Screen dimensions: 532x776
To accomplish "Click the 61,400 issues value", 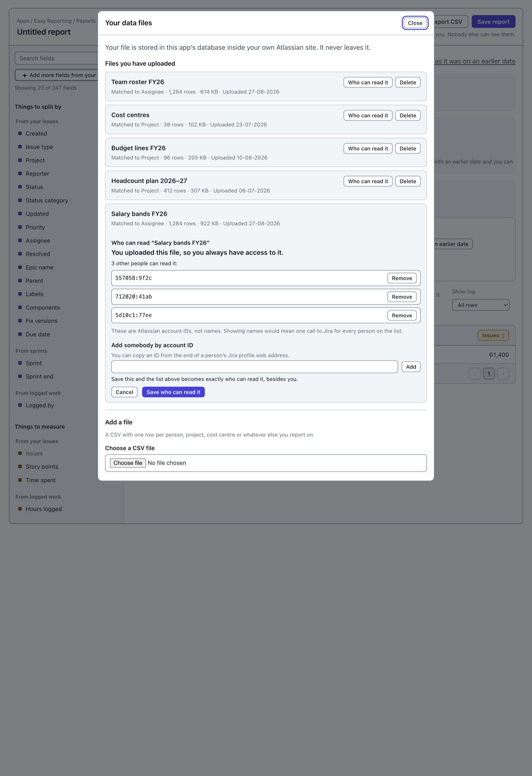I will click(x=499, y=355).
